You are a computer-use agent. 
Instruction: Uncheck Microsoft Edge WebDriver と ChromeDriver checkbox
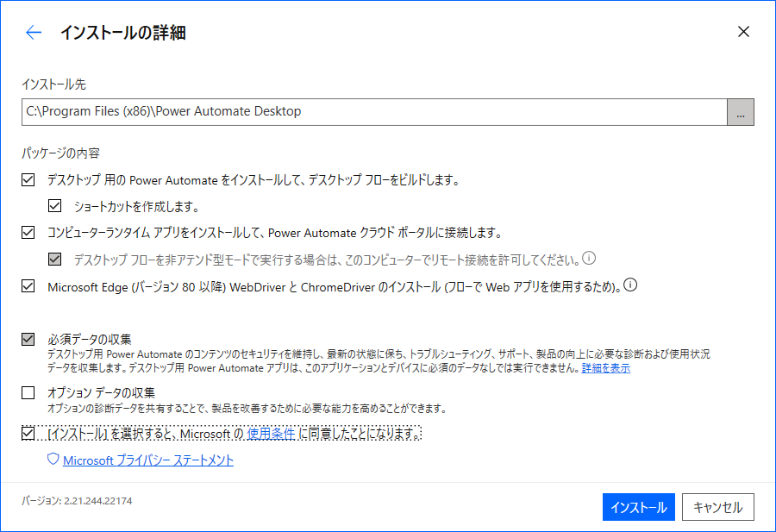(28, 286)
